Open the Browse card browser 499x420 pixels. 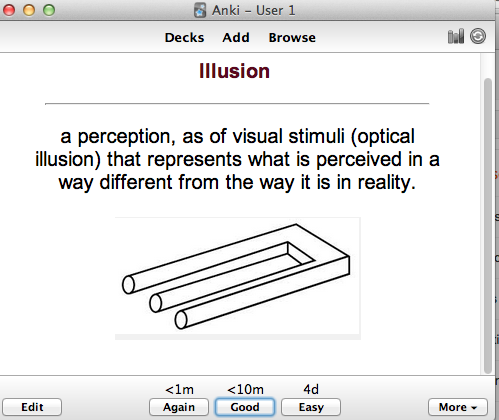coord(292,38)
